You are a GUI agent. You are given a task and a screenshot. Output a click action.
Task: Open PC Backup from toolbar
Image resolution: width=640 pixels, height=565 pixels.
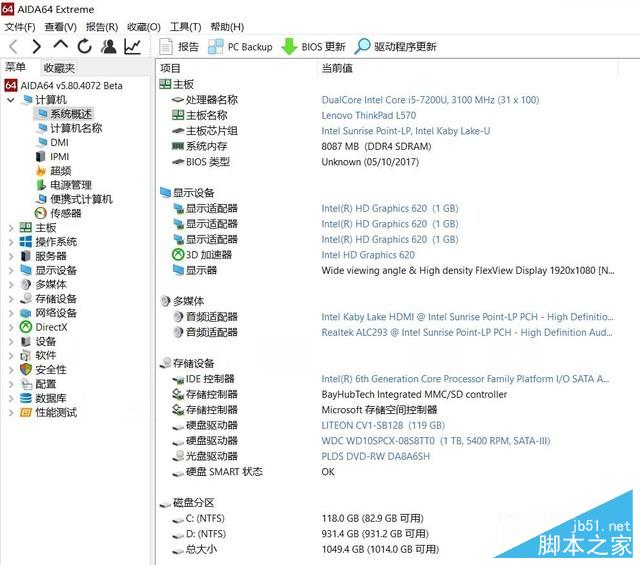(240, 47)
